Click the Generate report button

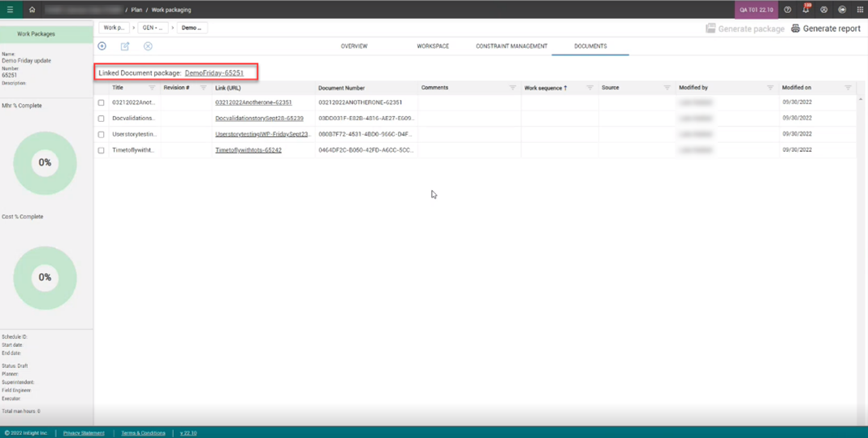click(826, 28)
